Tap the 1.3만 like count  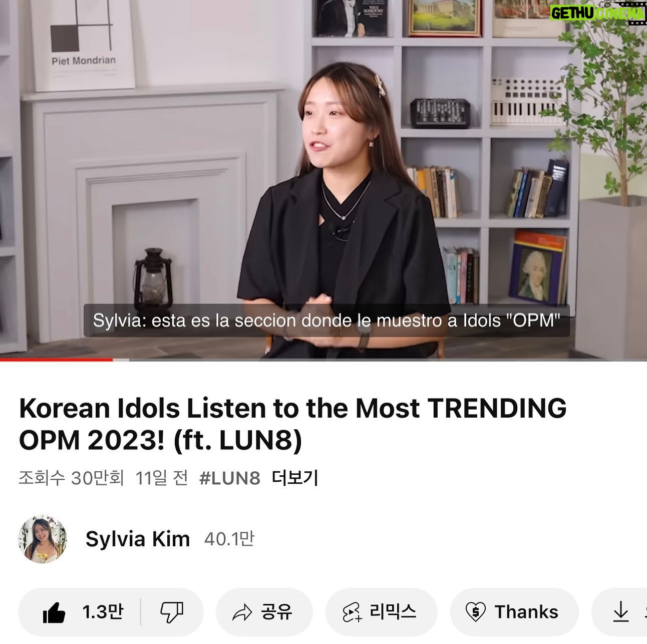(103, 612)
